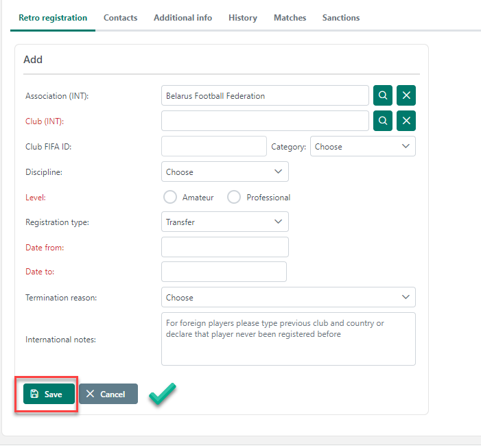Open the Registration type dropdown showing Transfer
Screen dimensions: 481x448
(224, 222)
